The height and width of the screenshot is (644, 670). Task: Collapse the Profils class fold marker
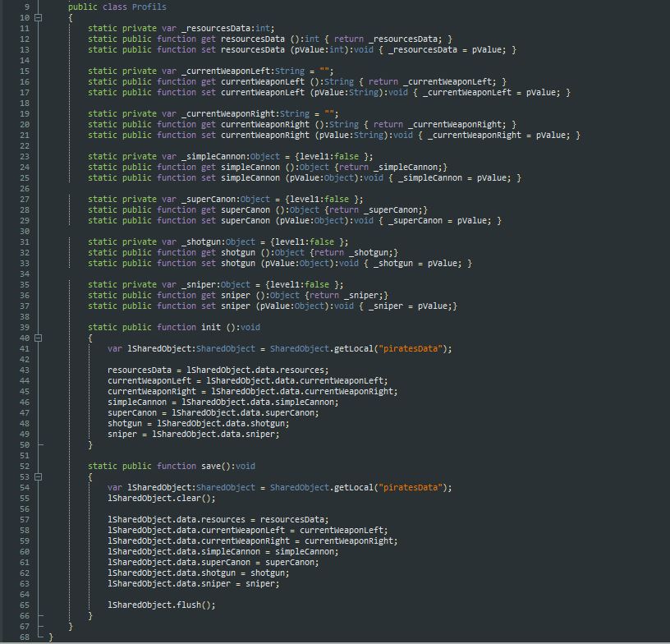38,18
